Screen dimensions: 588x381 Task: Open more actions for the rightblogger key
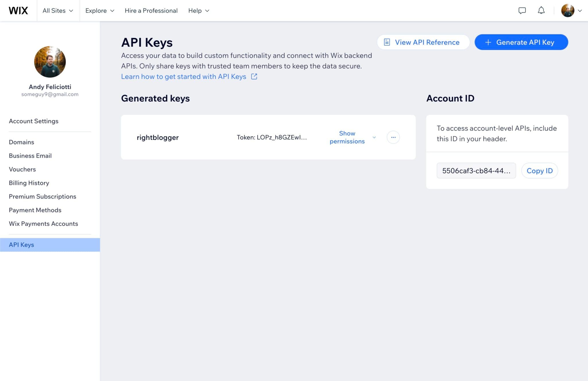pyautogui.click(x=393, y=137)
